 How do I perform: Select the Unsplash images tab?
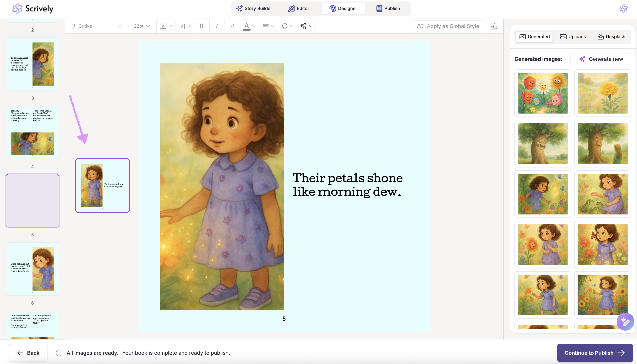click(611, 37)
